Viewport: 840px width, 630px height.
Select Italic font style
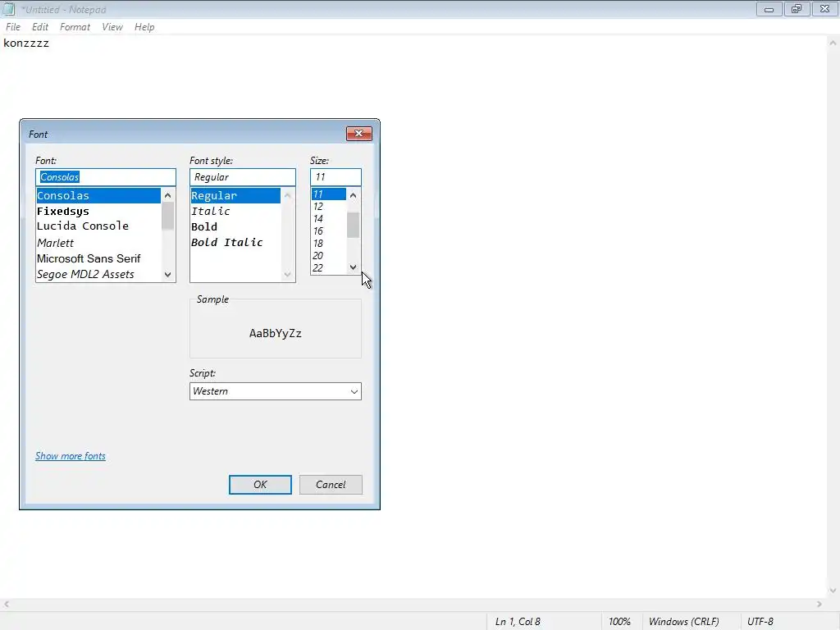click(x=235, y=211)
